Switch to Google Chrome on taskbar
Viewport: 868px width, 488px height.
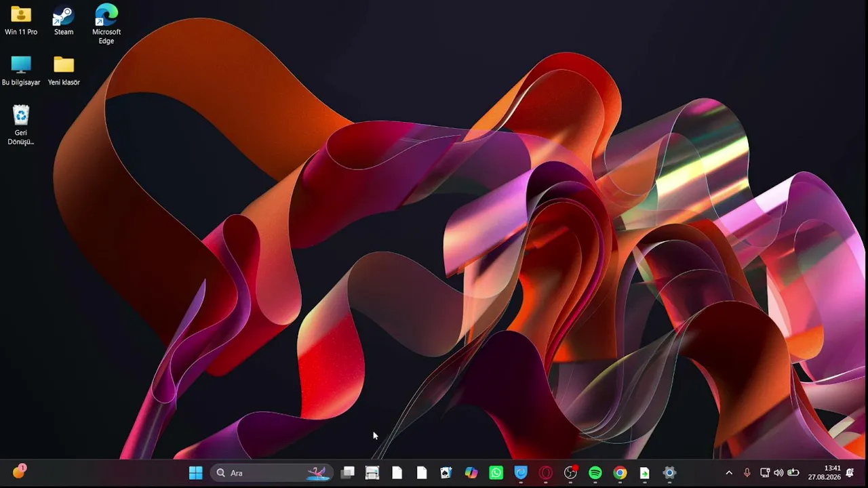pos(620,472)
